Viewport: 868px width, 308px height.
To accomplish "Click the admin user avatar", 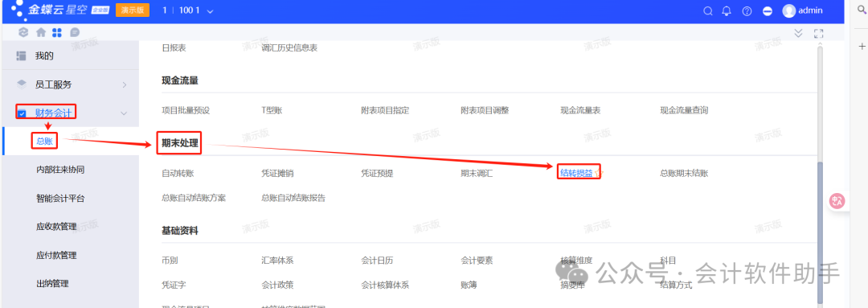I will click(789, 10).
